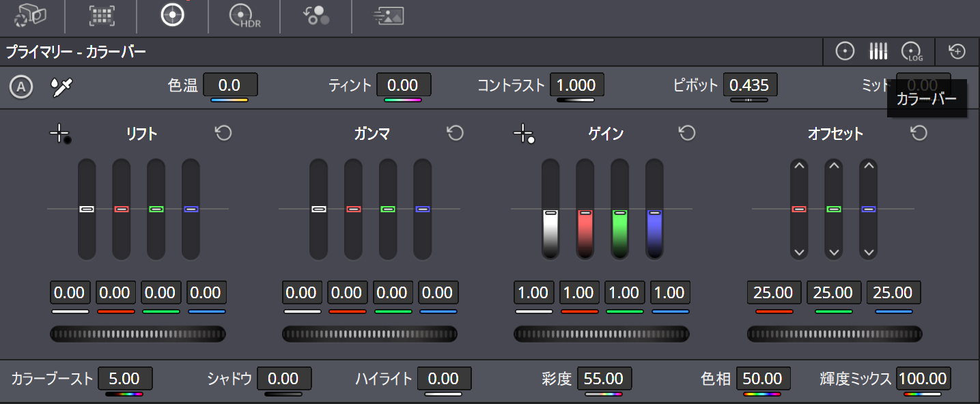Select the Primaries color wheels palette icon
Image resolution: width=980 pixels, height=404 pixels.
[x=172, y=15]
